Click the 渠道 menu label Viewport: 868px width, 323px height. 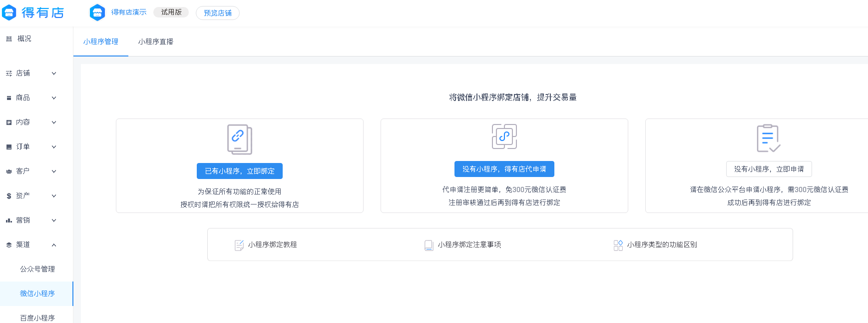23,244
